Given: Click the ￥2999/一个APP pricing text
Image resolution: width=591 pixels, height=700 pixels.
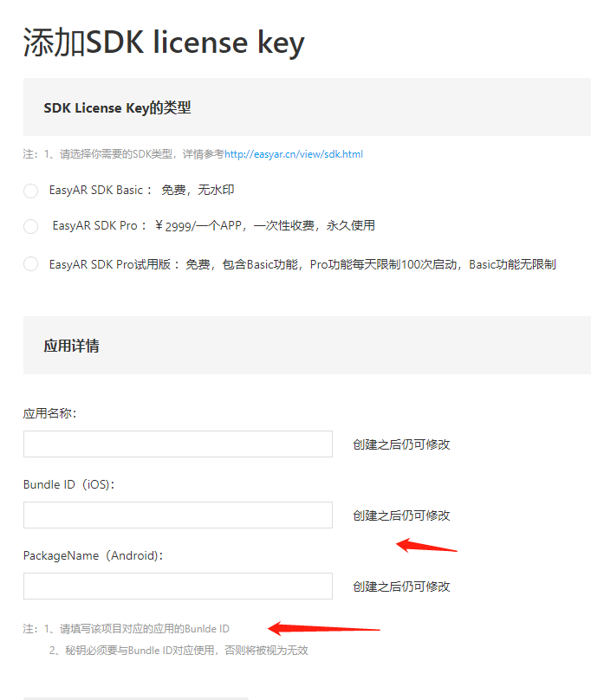Looking at the screenshot, I should (x=198, y=226).
